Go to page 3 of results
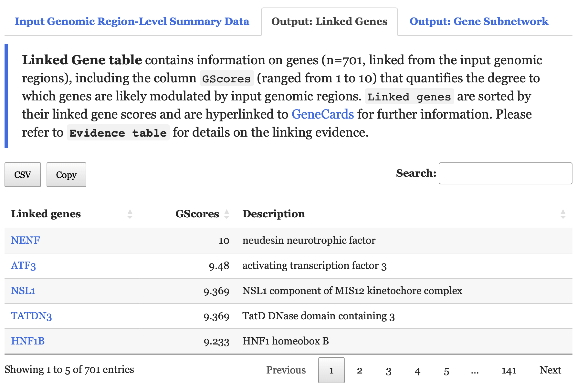The height and width of the screenshot is (392, 577). pos(388,370)
